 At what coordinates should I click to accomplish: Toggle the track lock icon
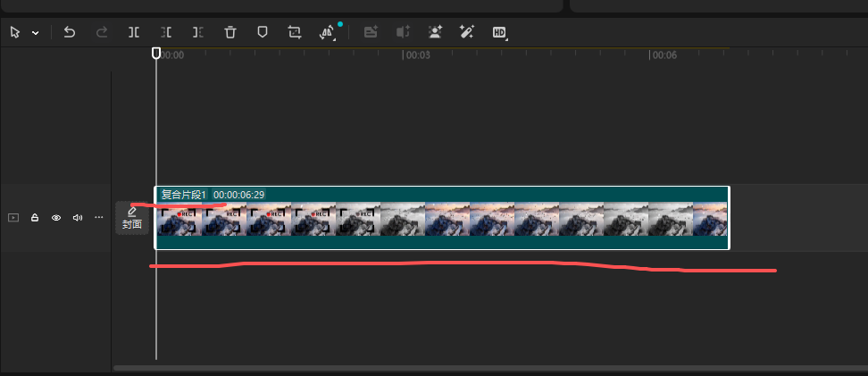(x=35, y=217)
